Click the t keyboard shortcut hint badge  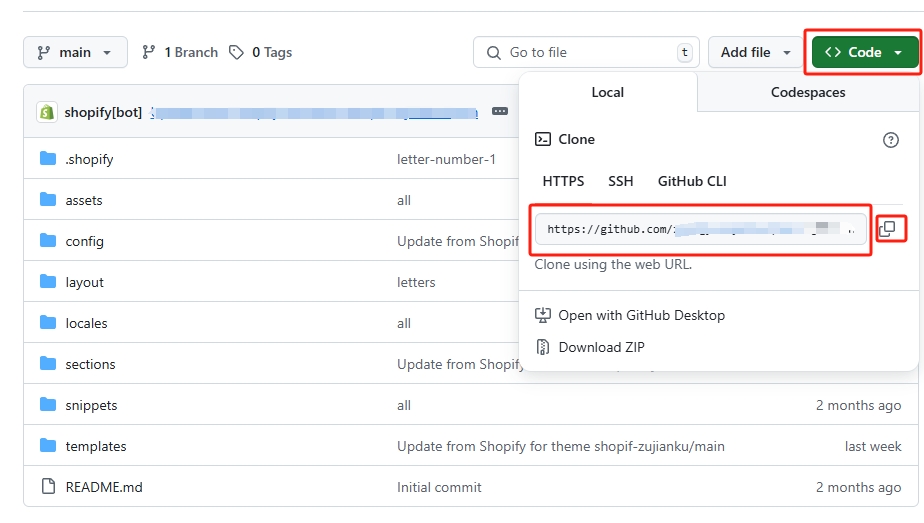click(684, 52)
